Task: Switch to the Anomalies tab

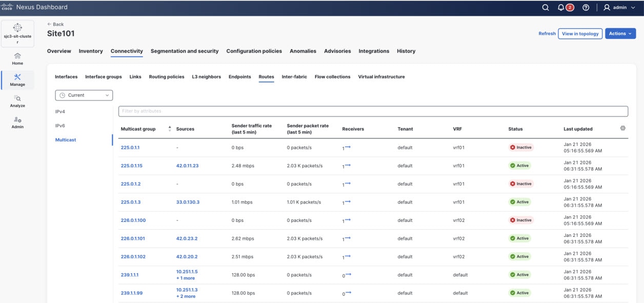Action: coord(303,51)
